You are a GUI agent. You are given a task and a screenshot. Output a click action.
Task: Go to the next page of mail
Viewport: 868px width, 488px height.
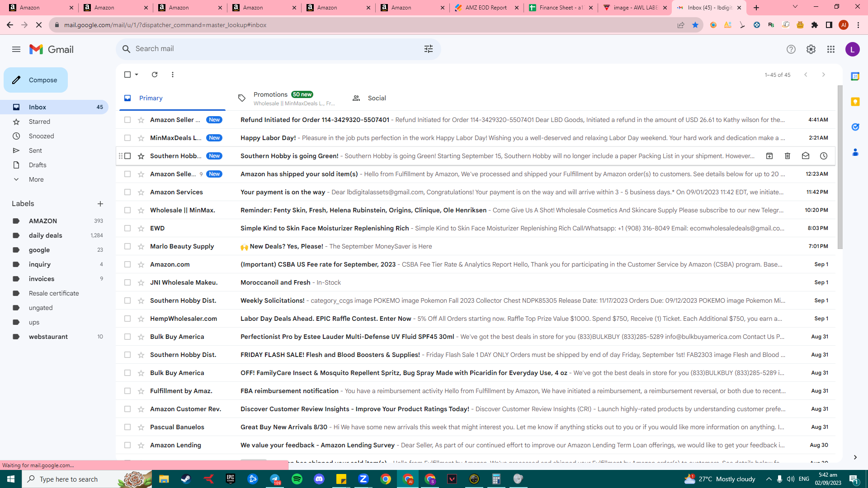coord(823,75)
